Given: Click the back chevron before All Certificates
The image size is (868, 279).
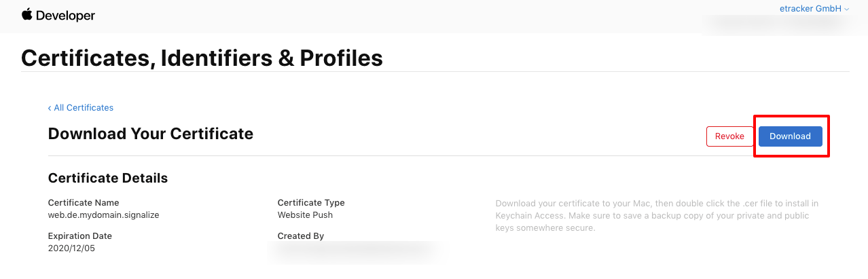Looking at the screenshot, I should [50, 108].
